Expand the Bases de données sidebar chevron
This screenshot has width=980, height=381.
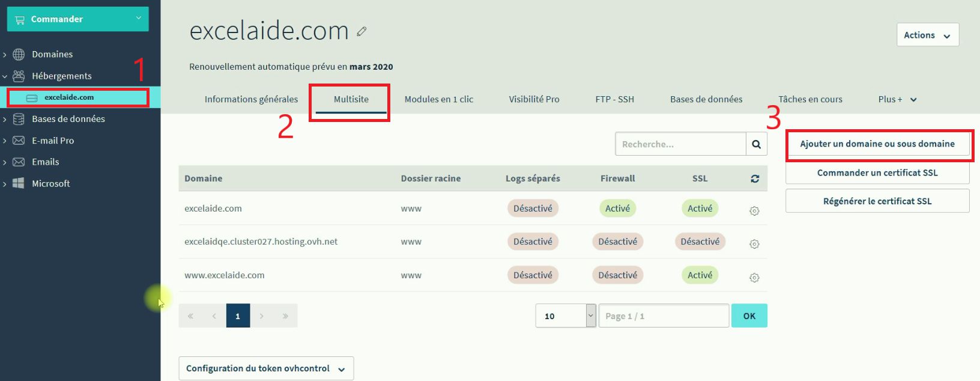(x=5, y=120)
